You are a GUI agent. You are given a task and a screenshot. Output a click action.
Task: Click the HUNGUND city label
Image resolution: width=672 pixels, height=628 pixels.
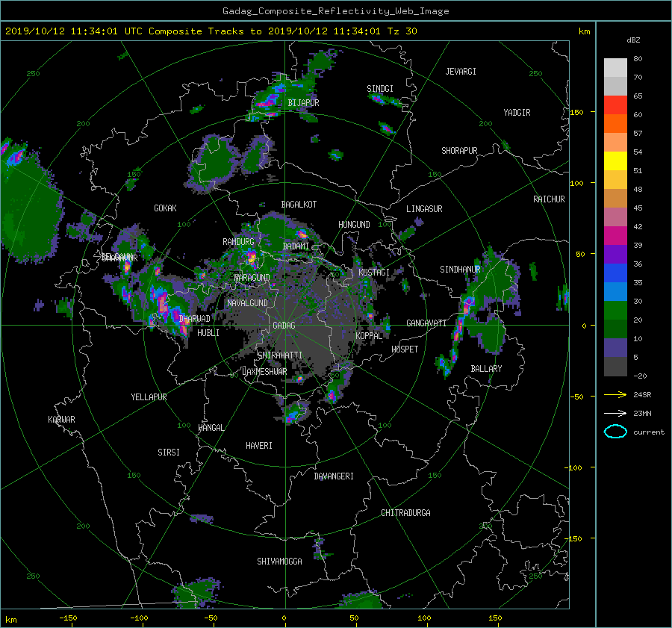pos(354,225)
